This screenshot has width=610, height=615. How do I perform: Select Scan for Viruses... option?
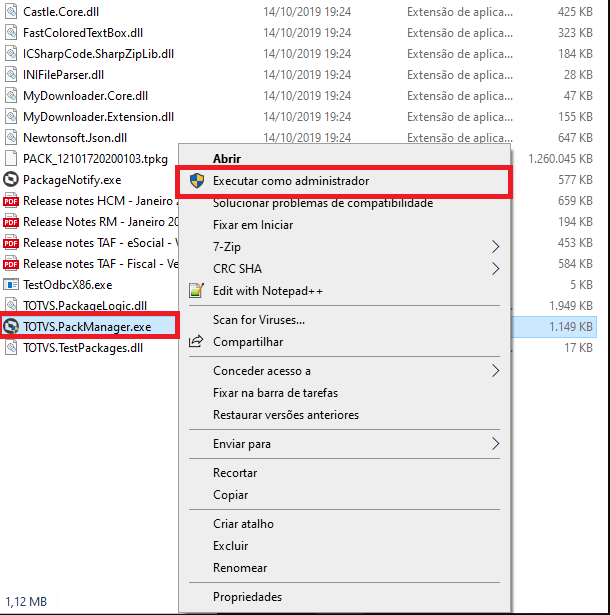259,320
